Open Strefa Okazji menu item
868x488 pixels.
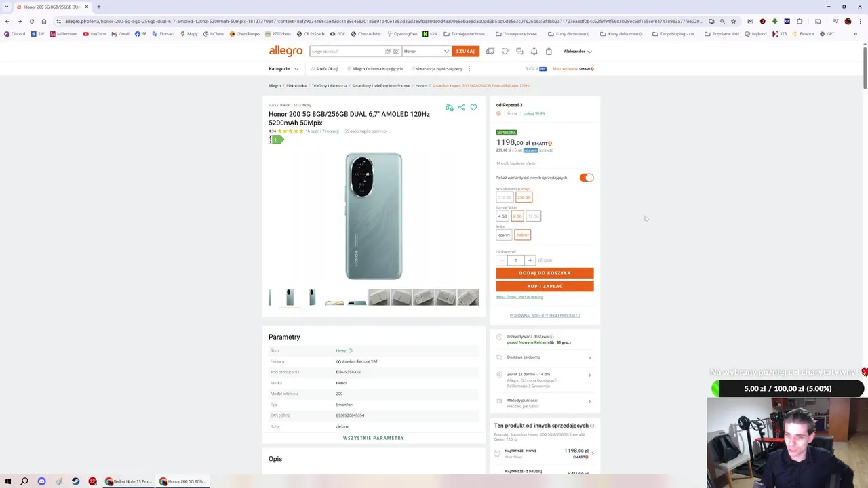tap(325, 68)
